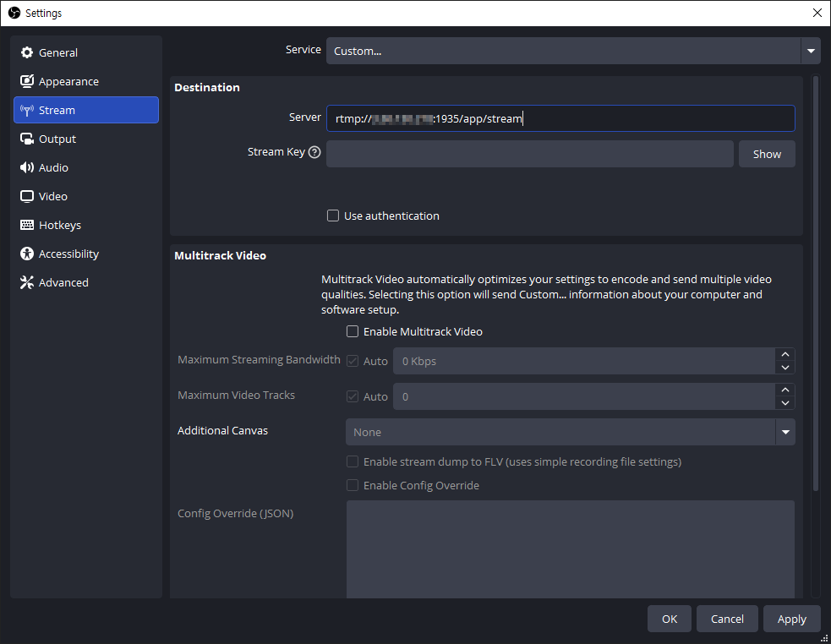Click the Output icon in sidebar
This screenshot has width=831, height=644.
tap(27, 139)
